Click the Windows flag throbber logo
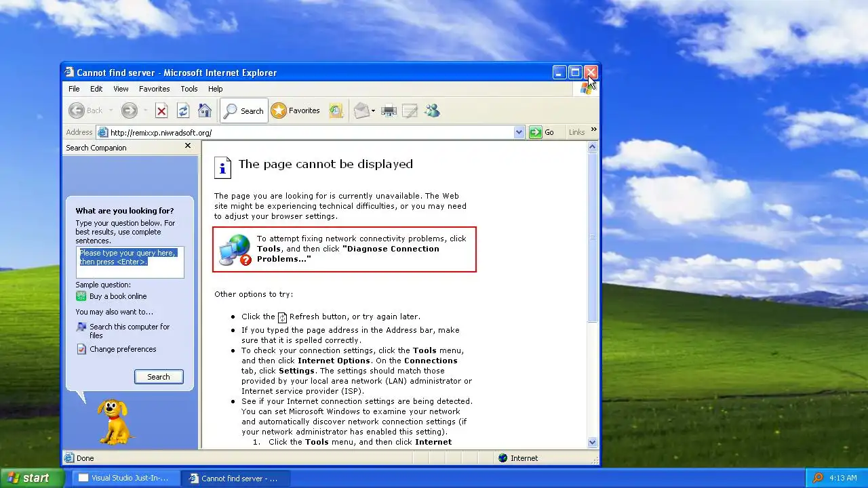 [x=587, y=89]
